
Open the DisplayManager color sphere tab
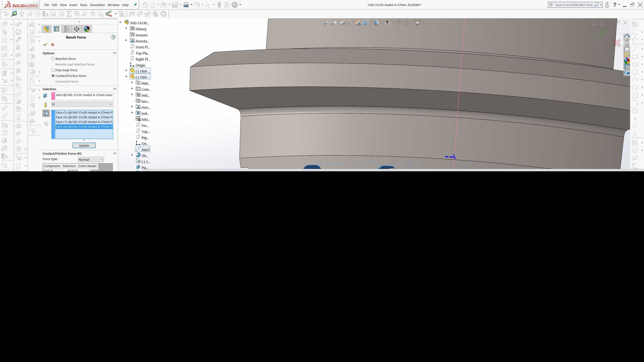point(87,29)
